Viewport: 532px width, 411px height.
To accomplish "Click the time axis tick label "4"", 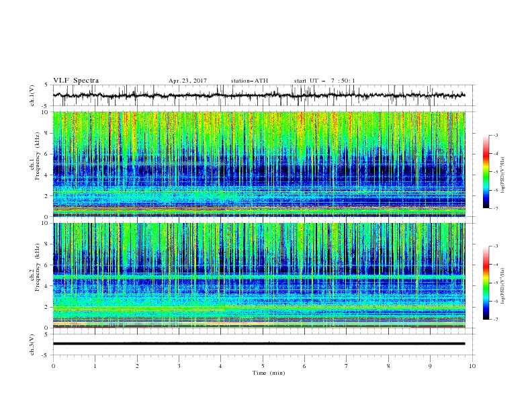I will point(221,366).
